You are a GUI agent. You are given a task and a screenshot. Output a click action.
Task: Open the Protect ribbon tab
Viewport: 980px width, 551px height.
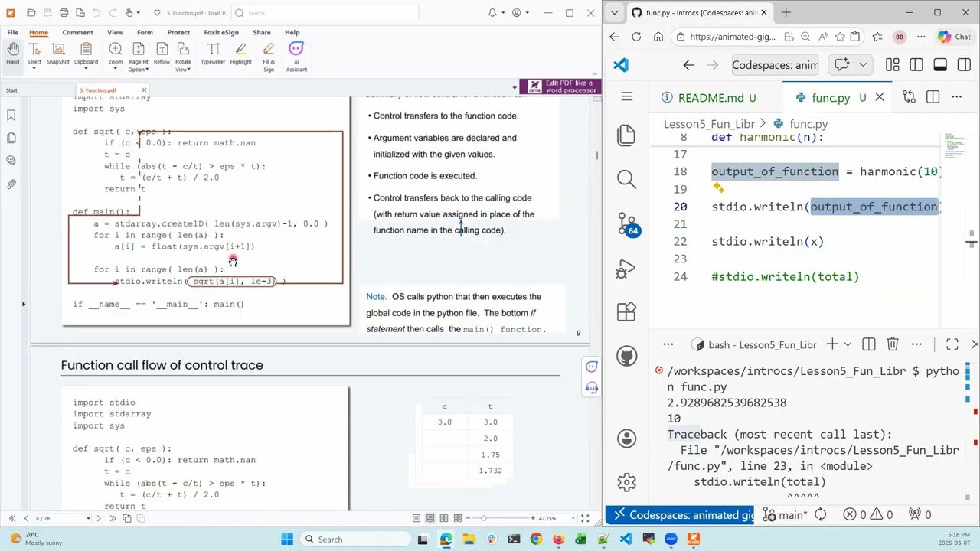click(x=178, y=32)
